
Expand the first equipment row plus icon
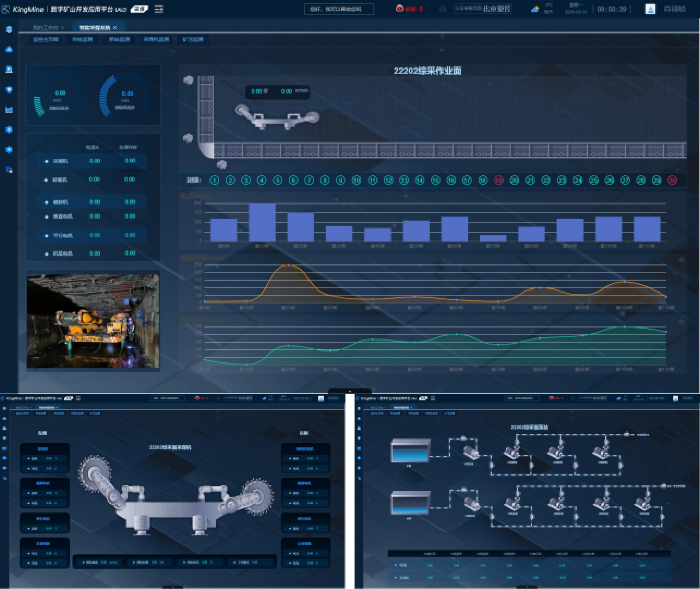46,161
